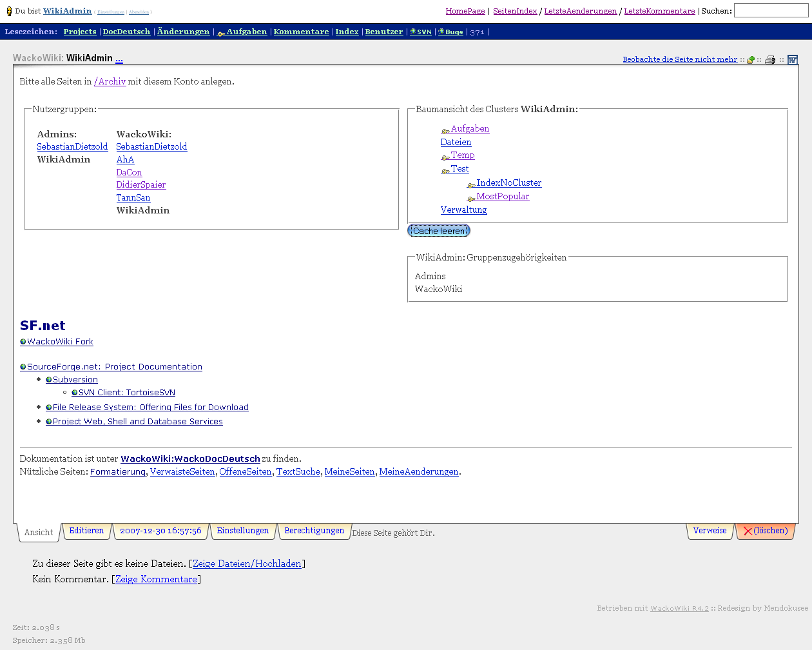Image resolution: width=812 pixels, height=650 pixels.
Task: Click the Word export icon
Action: tap(793, 60)
